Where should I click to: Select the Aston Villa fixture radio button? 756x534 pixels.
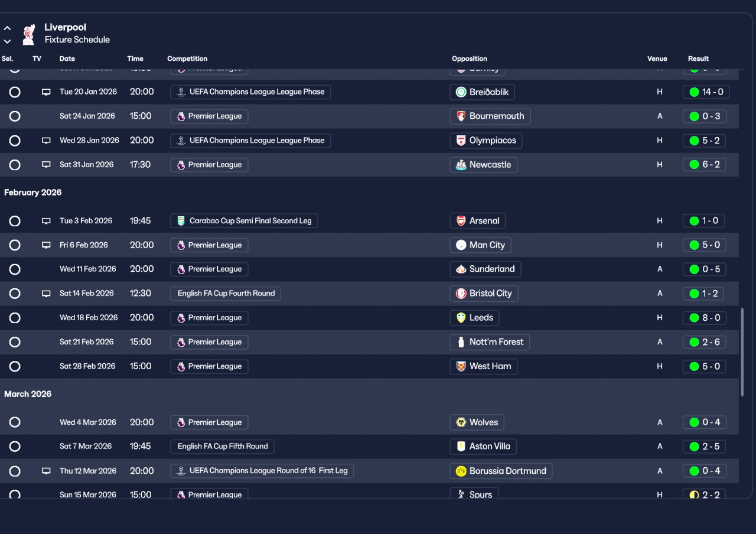click(15, 447)
